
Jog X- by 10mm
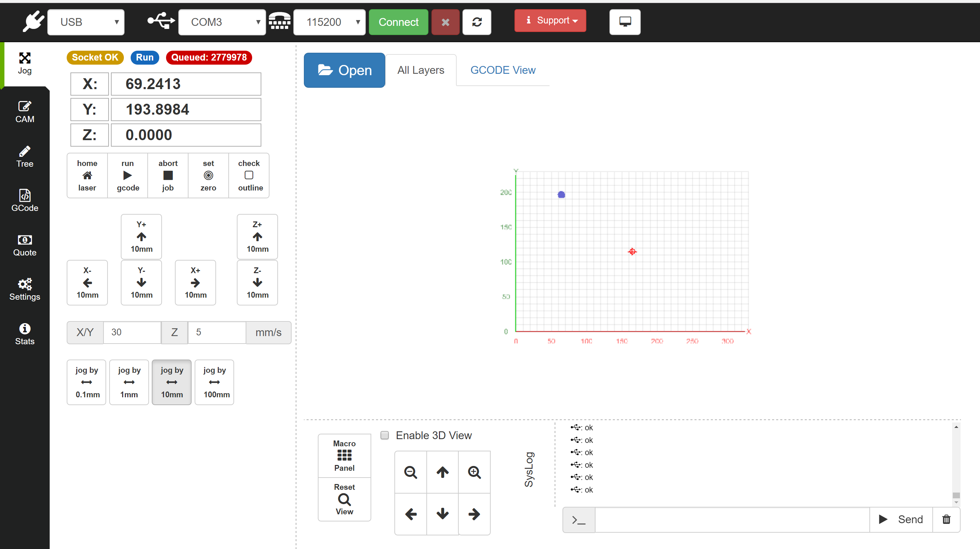point(87,282)
